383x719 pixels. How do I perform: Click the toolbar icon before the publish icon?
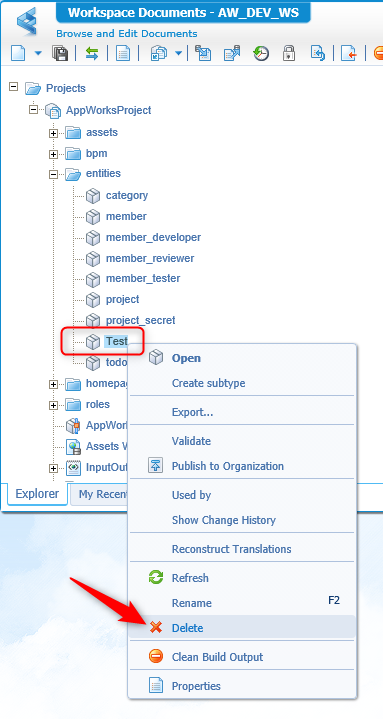point(203,53)
